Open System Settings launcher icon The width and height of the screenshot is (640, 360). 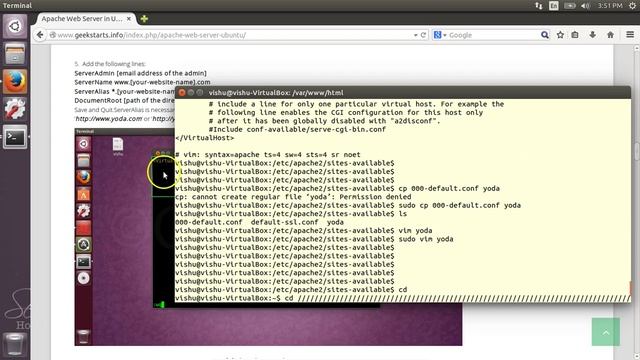tap(15, 109)
